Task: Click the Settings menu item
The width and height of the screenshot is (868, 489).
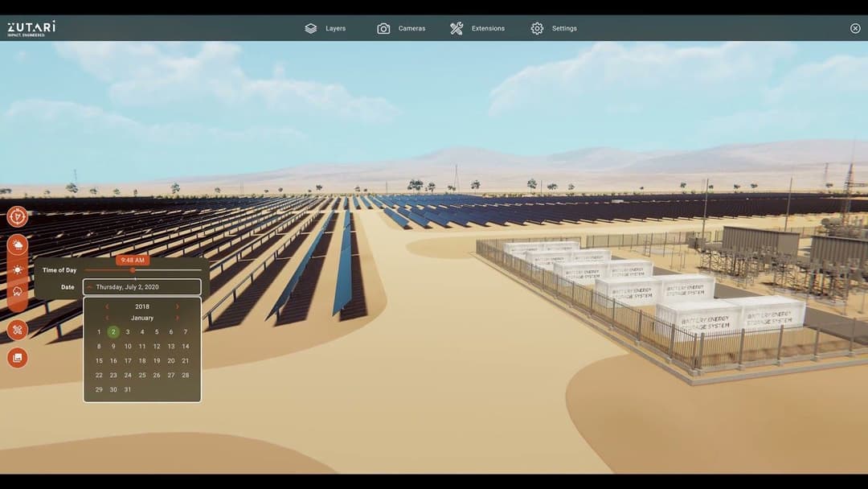Action: 563,28
